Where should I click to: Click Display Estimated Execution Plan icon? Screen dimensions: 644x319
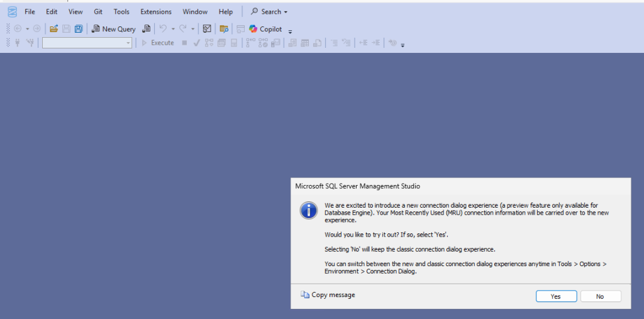[209, 43]
